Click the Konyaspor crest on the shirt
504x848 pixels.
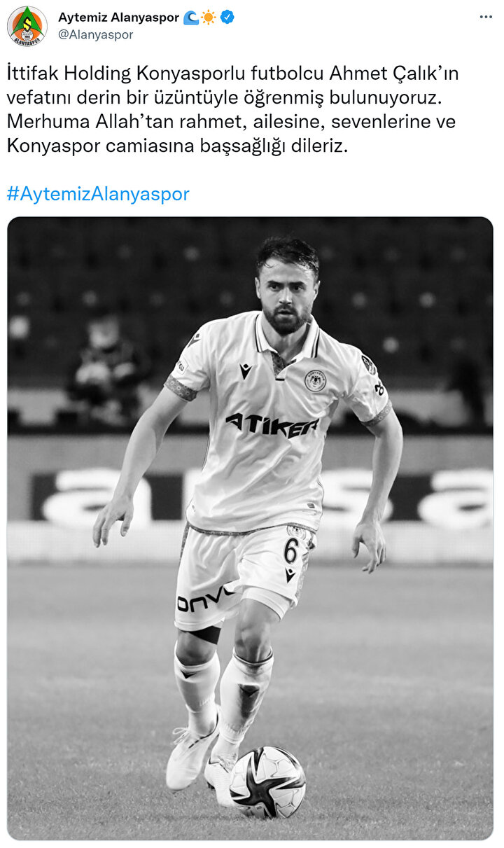(x=315, y=380)
